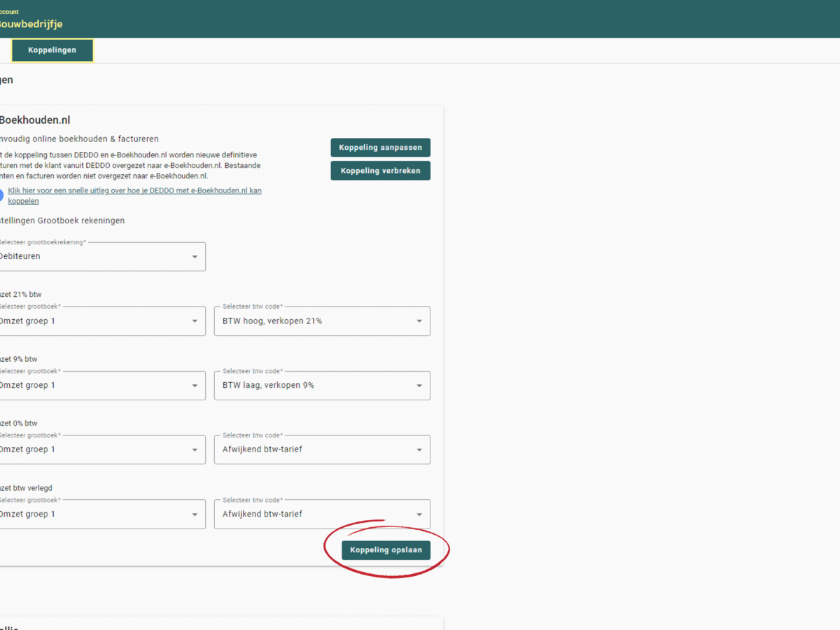Open the btw code dropdown for Omzet 0% btw
Screen dimensions: 840x630
tap(419, 450)
